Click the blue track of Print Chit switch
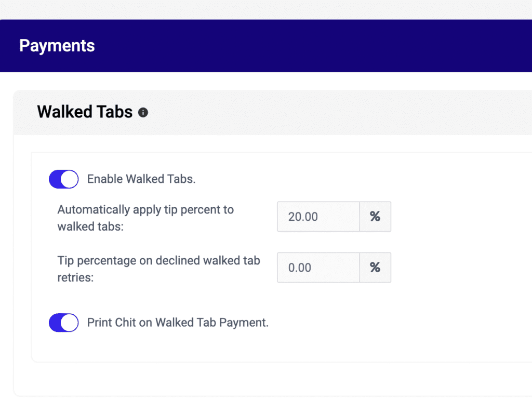532x400 pixels. 54,323
